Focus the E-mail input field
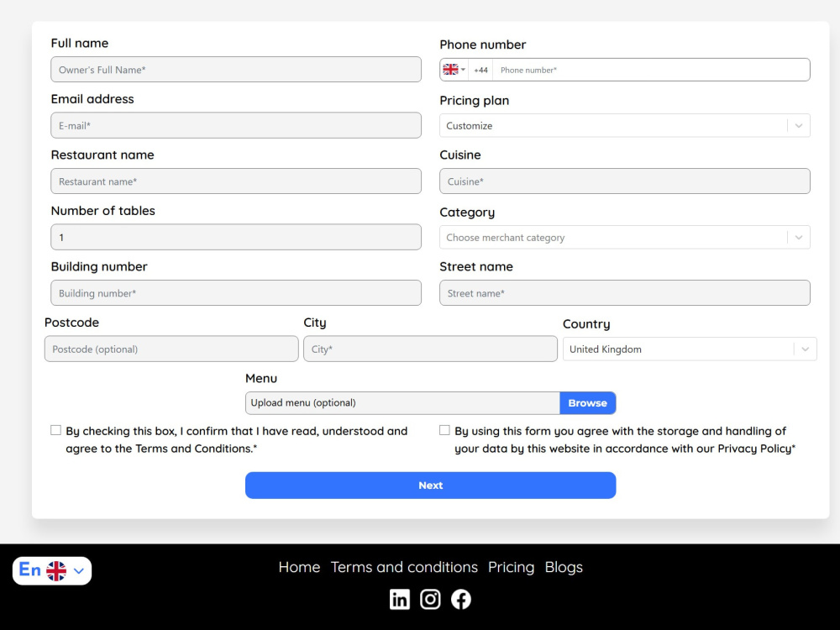 point(236,125)
